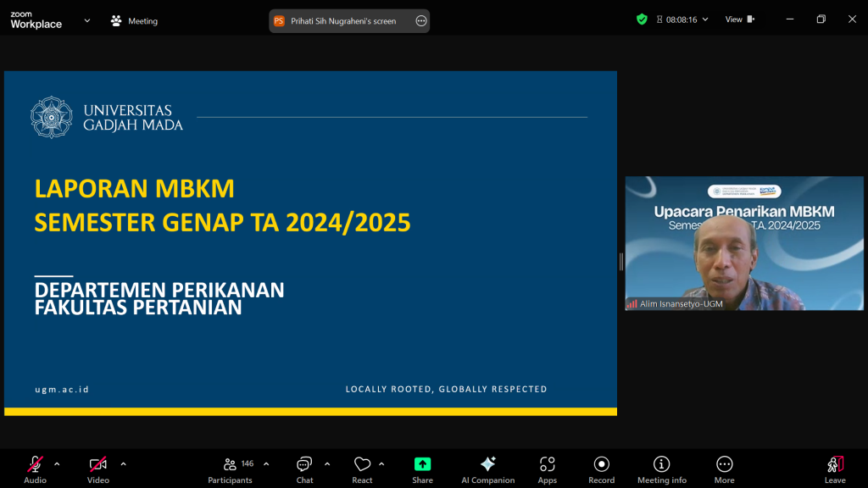Viewport: 868px width, 488px height.
Task: Open the Zoom Workplace dropdown chevron
Action: point(87,20)
